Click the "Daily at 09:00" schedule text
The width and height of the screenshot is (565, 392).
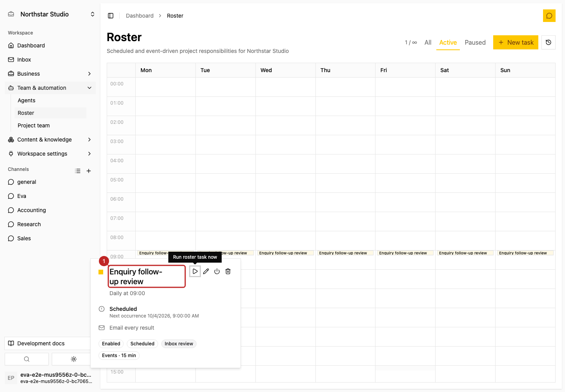pos(127,293)
